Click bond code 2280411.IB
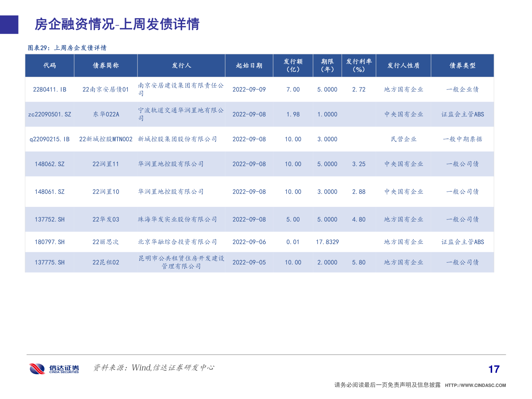The width and height of the screenshot is (532, 399). coord(50,89)
